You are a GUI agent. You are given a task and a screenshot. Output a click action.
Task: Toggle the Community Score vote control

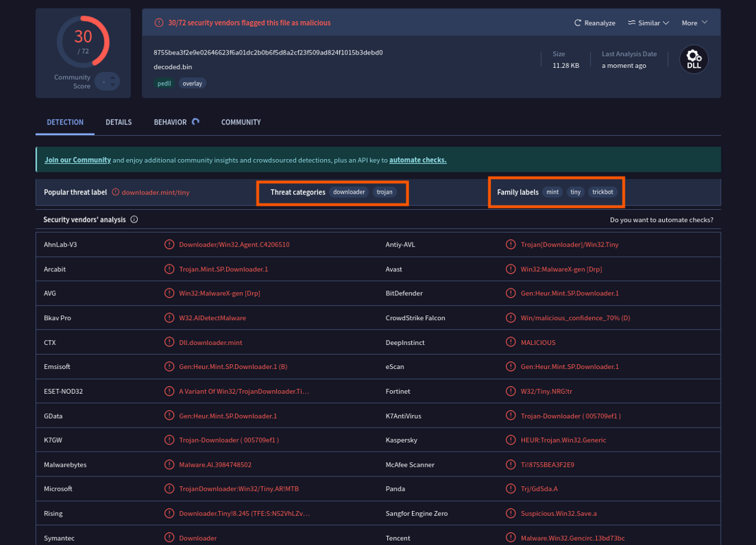(x=107, y=82)
